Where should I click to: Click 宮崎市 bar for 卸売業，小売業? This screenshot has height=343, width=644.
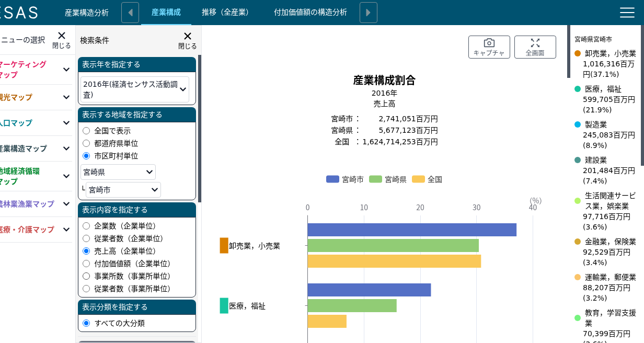[x=412, y=230]
